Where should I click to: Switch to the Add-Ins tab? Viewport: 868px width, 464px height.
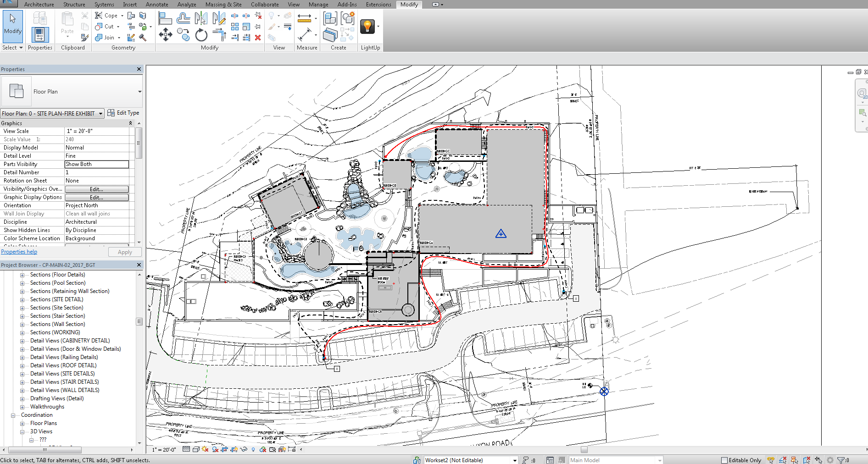pyautogui.click(x=347, y=5)
